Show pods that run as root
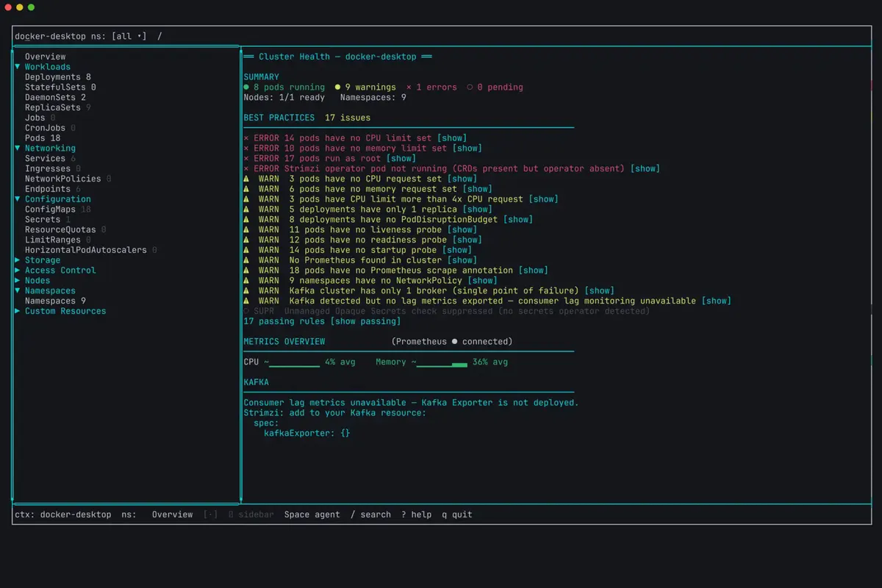The width and height of the screenshot is (882, 588). click(x=401, y=159)
